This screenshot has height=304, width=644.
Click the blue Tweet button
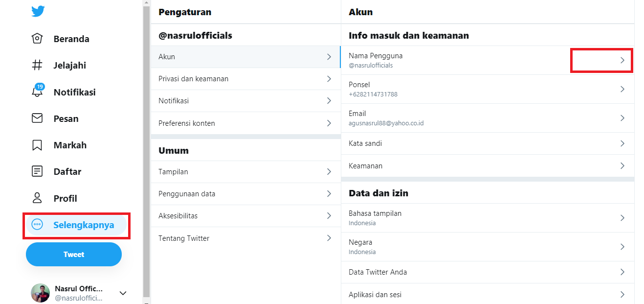73,254
